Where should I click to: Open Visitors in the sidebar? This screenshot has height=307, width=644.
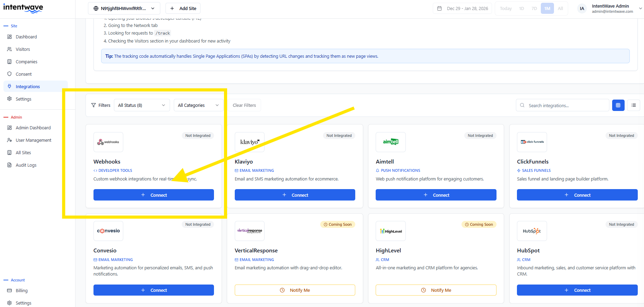[x=23, y=49]
